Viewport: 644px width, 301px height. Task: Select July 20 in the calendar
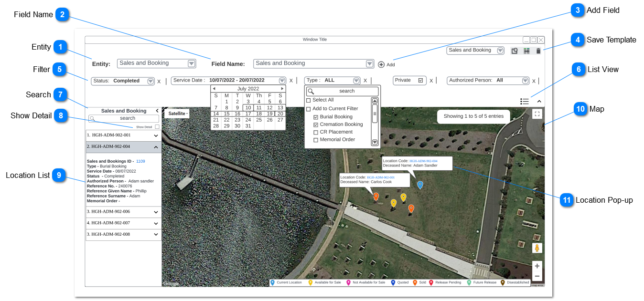(280, 114)
